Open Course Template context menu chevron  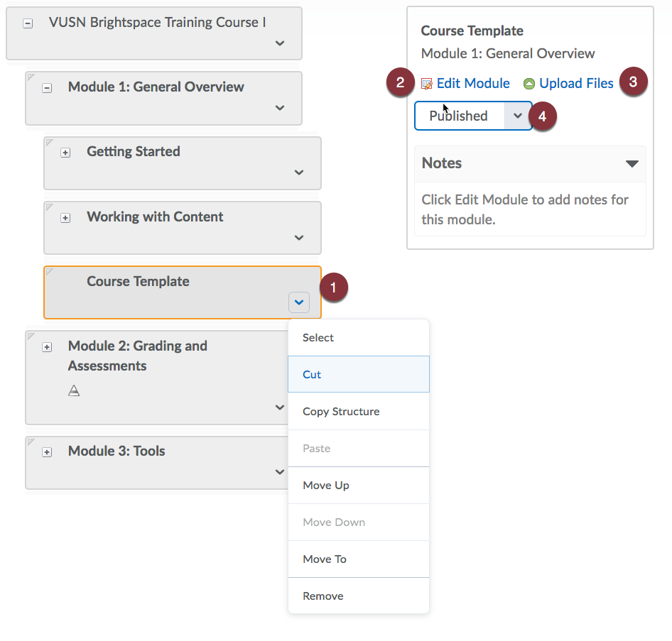299,302
